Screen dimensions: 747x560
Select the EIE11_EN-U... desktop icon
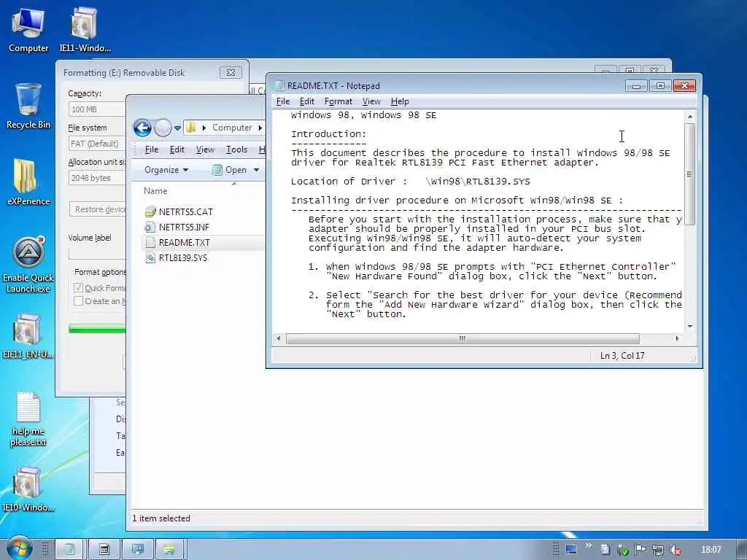27,335
